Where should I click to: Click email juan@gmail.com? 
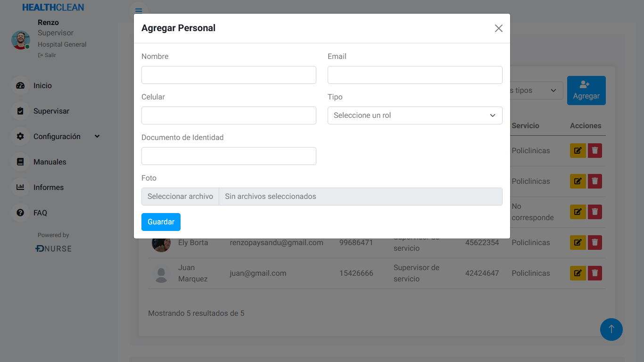pyautogui.click(x=258, y=273)
